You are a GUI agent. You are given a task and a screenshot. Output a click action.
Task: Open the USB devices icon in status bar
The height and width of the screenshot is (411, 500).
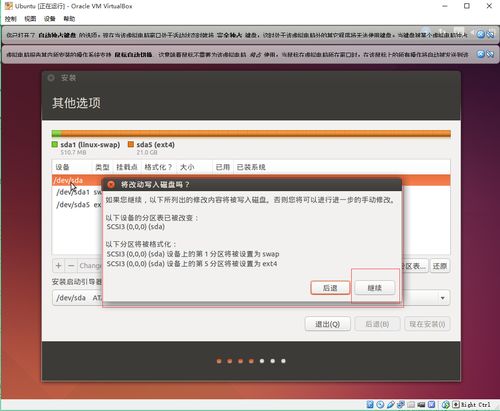point(391,404)
